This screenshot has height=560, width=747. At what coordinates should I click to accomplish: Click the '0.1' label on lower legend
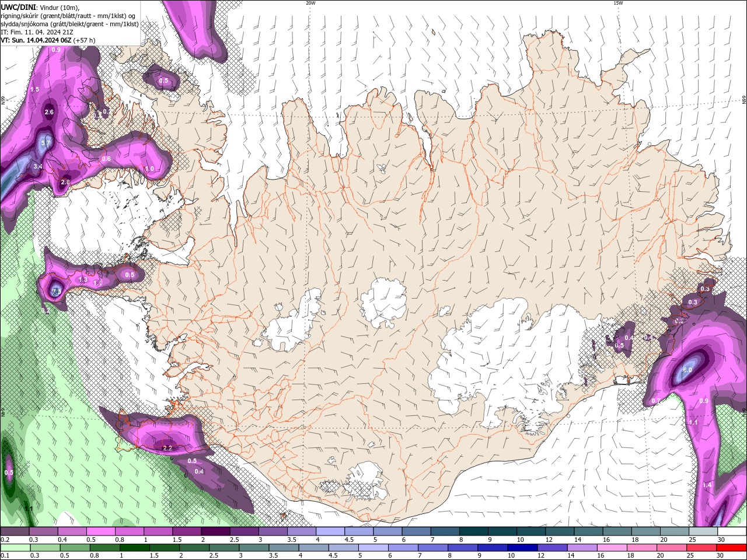click(5, 555)
